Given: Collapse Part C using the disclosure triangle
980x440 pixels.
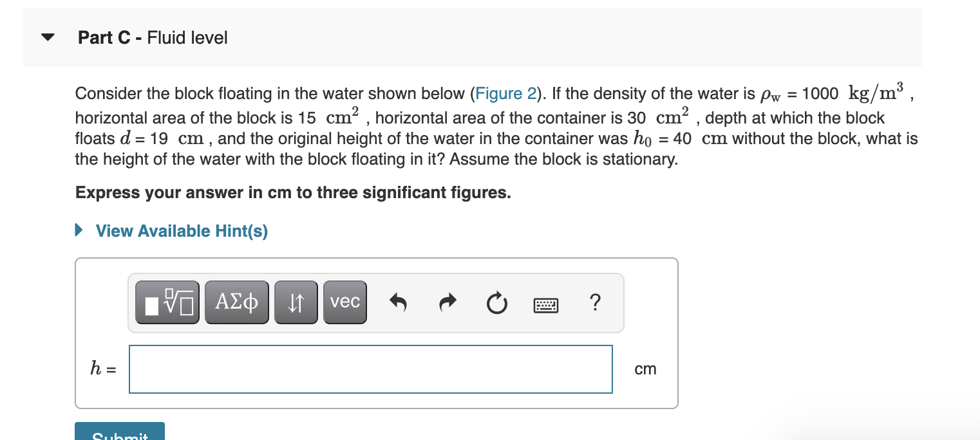Looking at the screenshot, I should pos(48,37).
